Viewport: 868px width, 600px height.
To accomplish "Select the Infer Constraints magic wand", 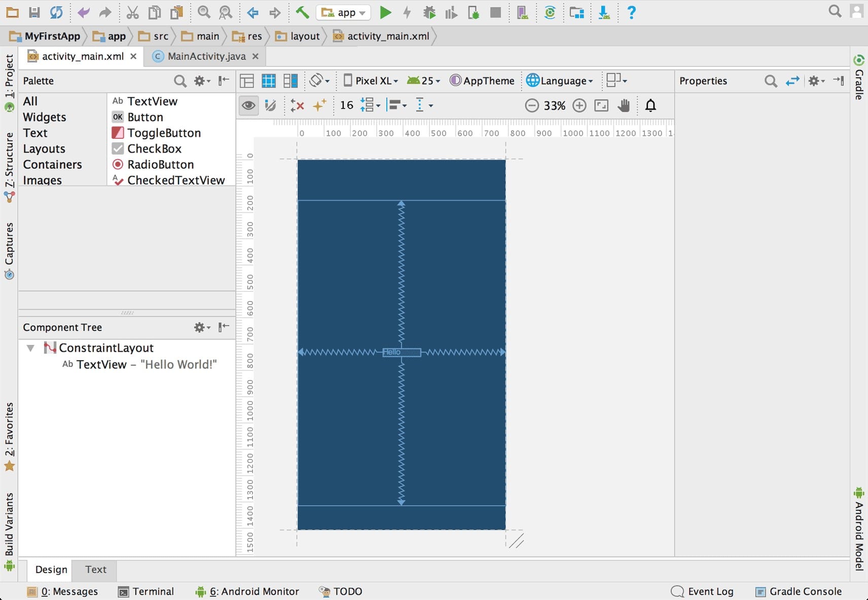I will [x=319, y=105].
